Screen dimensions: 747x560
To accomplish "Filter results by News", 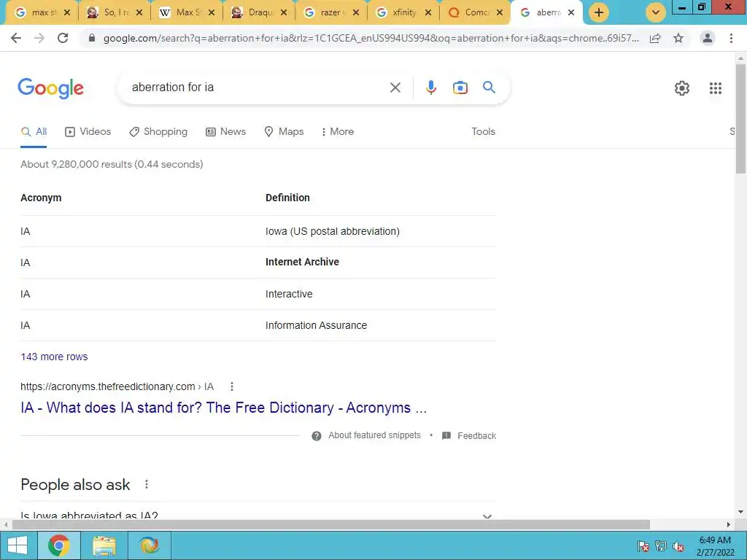I will point(226,132).
